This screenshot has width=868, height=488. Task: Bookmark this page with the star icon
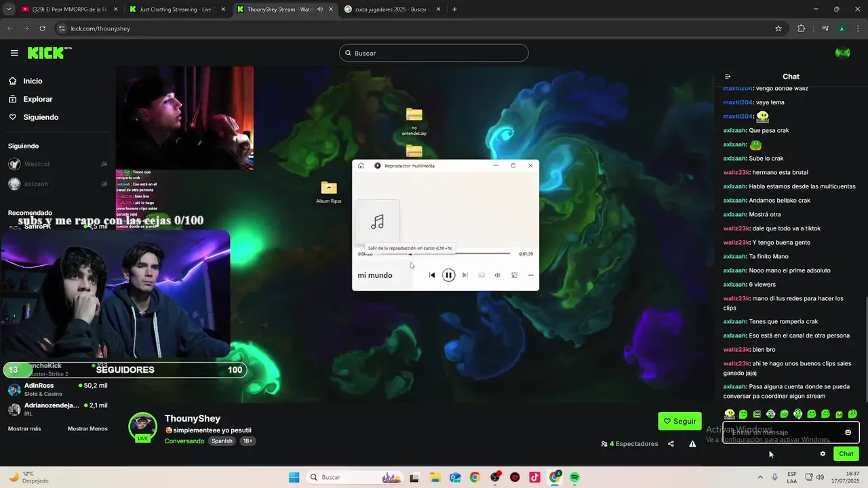[x=778, y=28]
